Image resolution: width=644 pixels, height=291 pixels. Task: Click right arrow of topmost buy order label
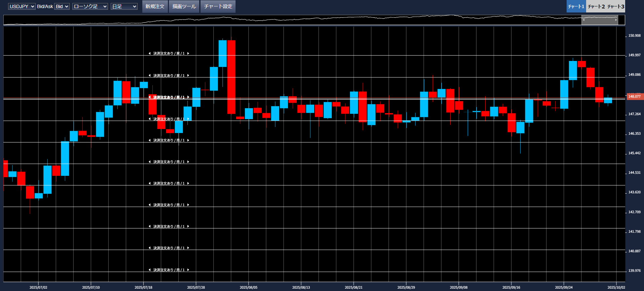(x=188, y=54)
